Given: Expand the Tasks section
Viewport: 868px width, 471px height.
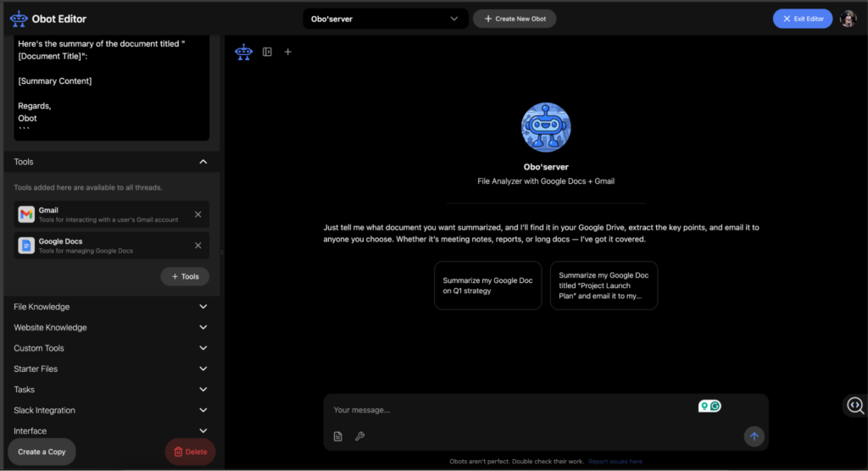Looking at the screenshot, I should tap(111, 390).
